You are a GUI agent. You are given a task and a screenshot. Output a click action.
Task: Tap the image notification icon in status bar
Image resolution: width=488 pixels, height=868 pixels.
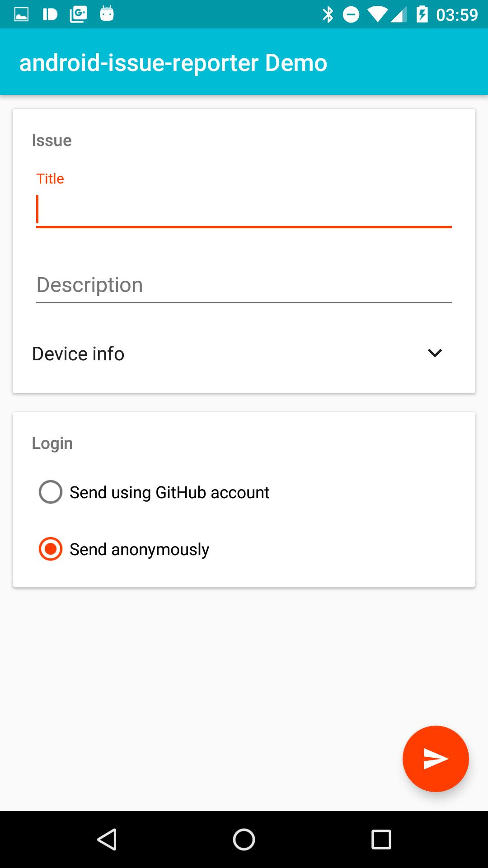(22, 14)
